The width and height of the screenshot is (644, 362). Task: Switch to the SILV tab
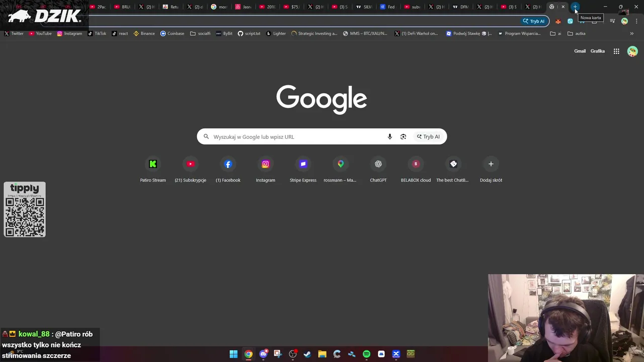click(x=364, y=7)
